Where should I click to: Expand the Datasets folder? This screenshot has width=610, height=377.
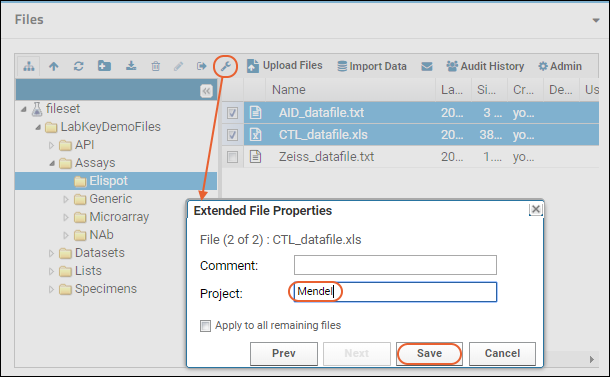click(51, 253)
